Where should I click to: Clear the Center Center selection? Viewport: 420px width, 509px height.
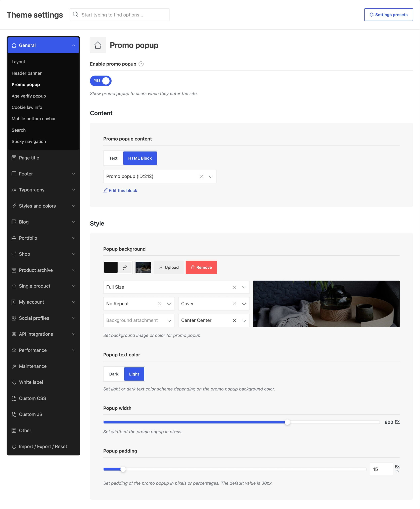(234, 321)
